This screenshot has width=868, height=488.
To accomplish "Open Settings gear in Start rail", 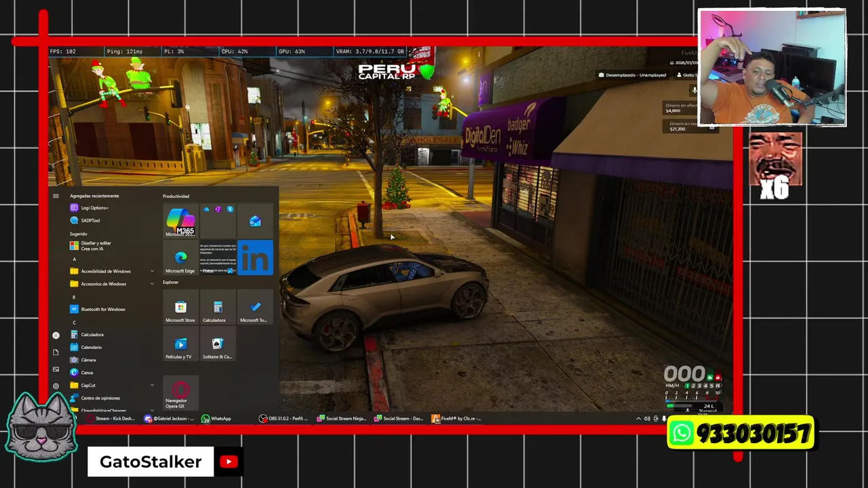I will coord(56,386).
